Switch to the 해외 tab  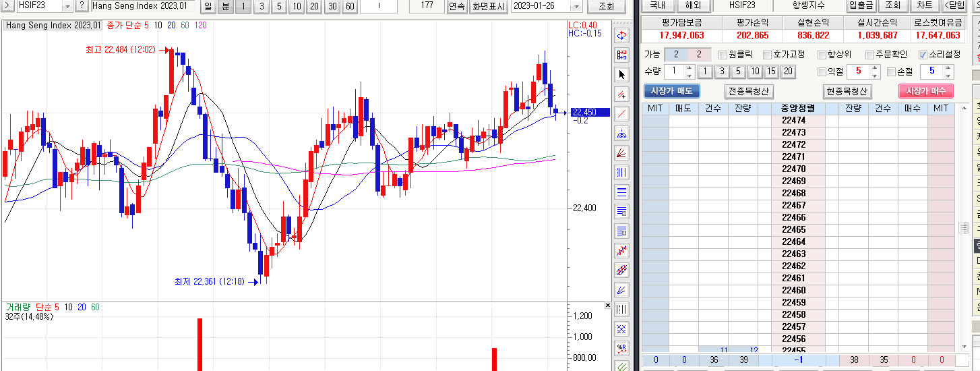(692, 5)
